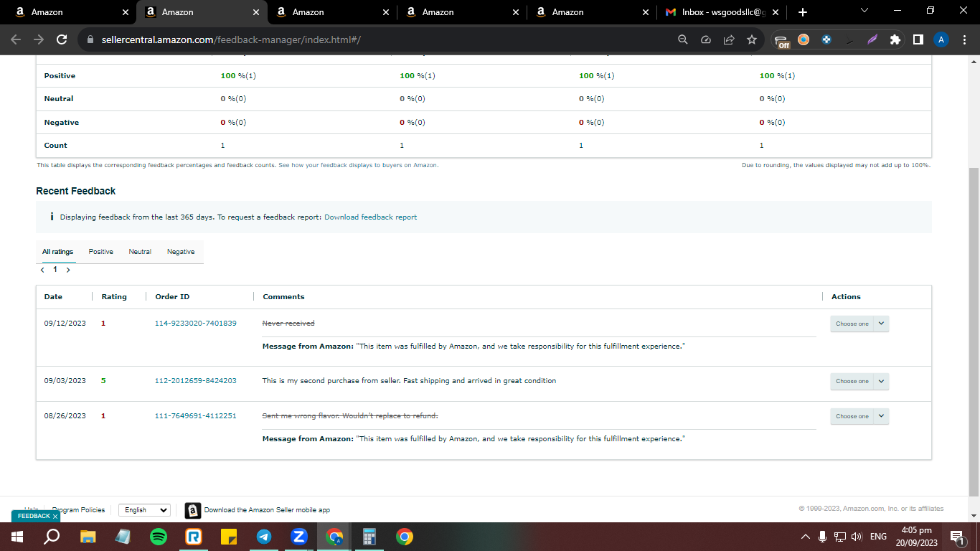Image resolution: width=980 pixels, height=551 pixels.
Task: Open the Extensions puzzle piece menu
Action: click(x=895, y=39)
